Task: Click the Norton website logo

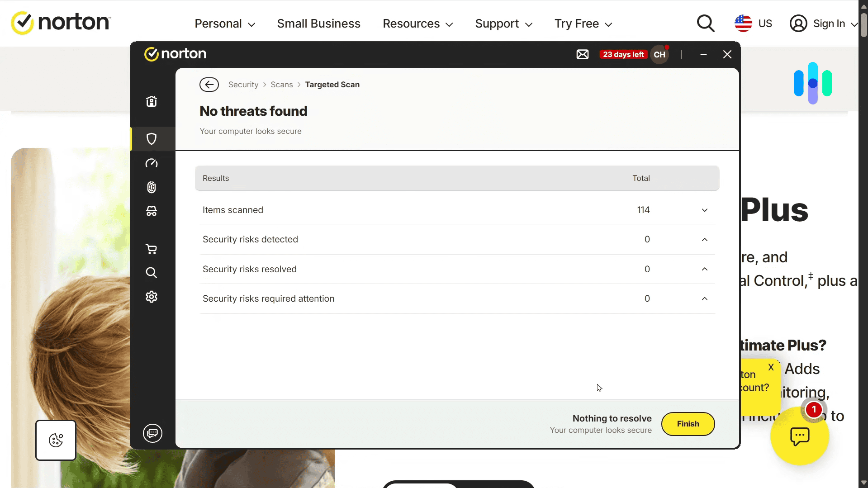Action: [x=61, y=23]
